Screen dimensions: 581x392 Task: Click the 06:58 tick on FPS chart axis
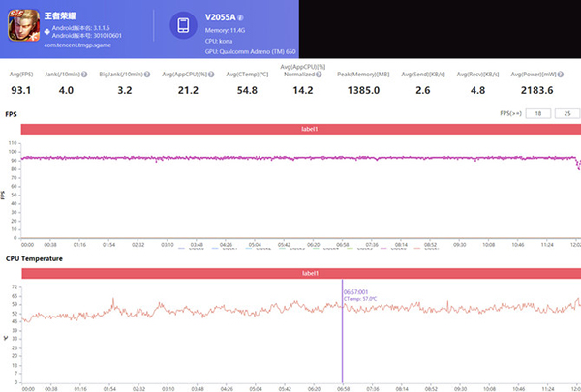pos(344,246)
